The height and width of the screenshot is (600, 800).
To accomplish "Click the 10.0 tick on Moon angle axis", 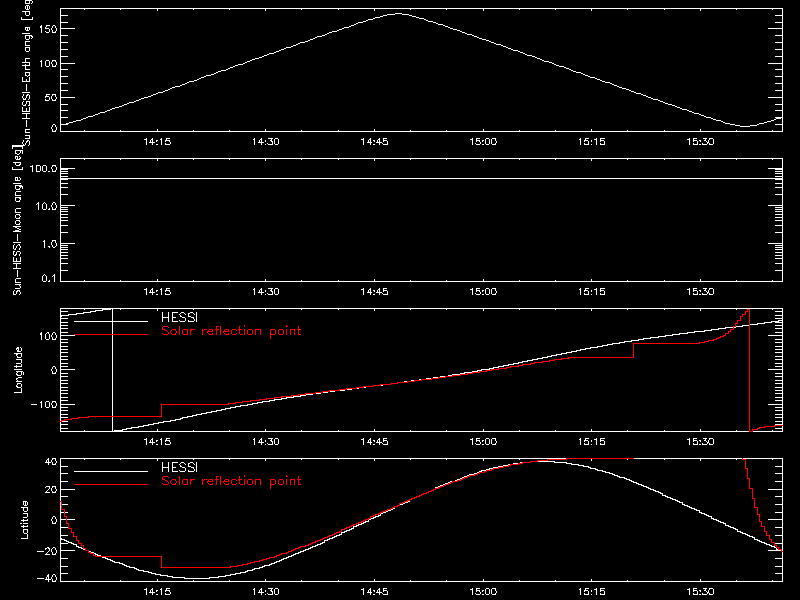I will (x=46, y=206).
